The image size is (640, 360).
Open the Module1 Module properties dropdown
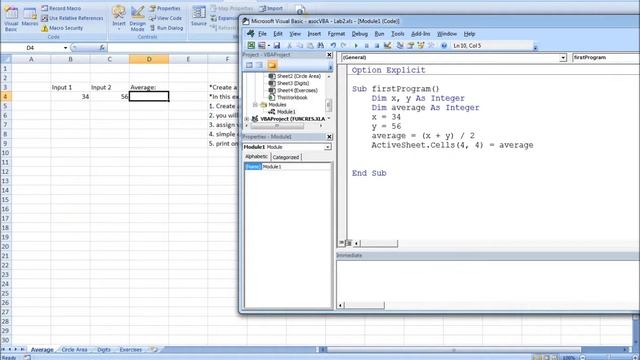[328, 147]
